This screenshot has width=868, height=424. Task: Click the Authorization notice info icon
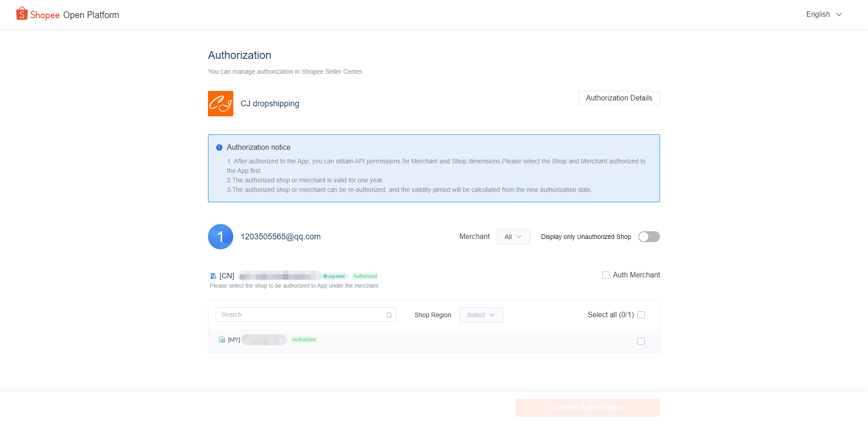click(219, 148)
